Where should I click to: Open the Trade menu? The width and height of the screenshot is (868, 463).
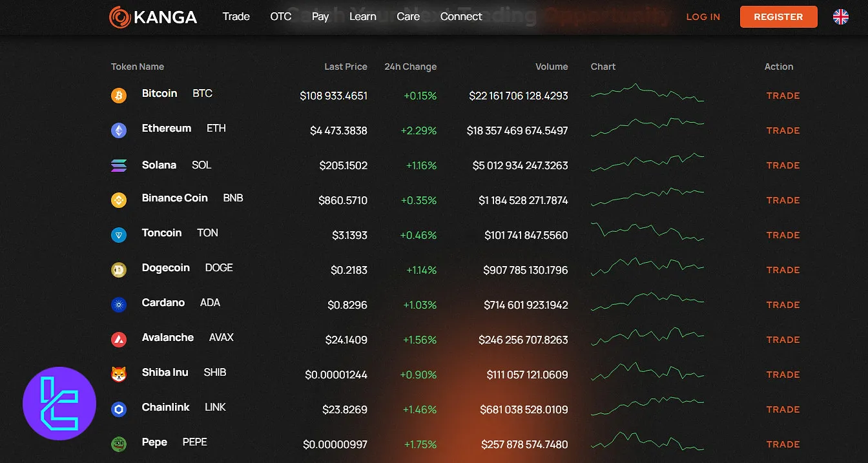[x=236, y=17]
